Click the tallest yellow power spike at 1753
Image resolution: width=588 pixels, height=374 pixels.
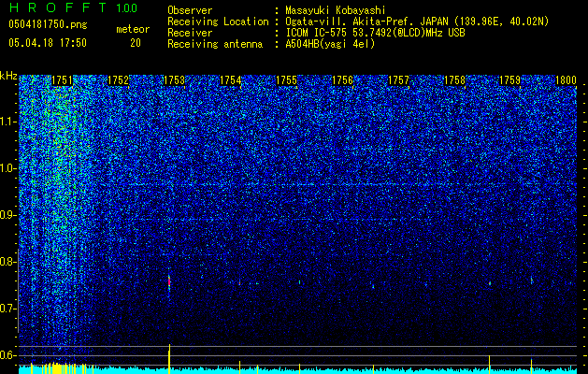click(x=169, y=358)
